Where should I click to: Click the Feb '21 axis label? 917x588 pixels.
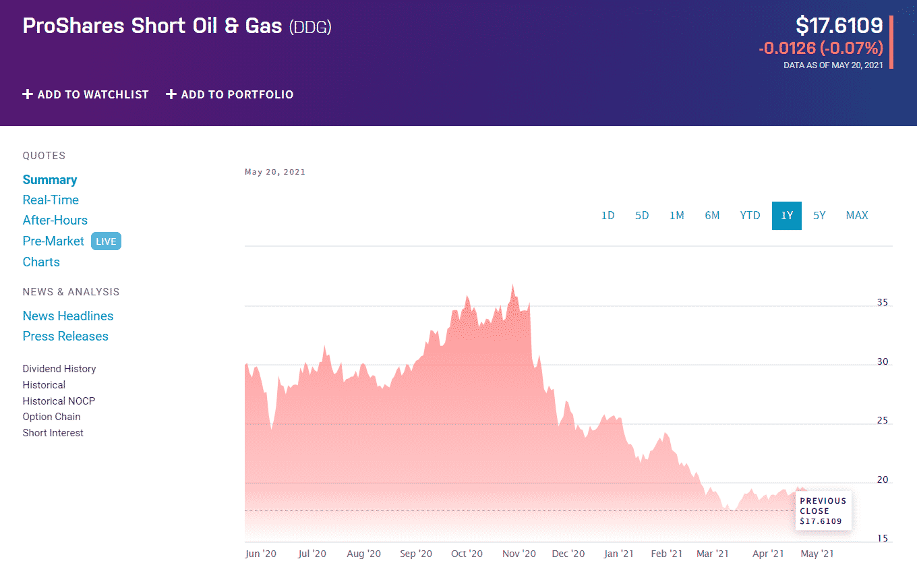click(x=667, y=554)
